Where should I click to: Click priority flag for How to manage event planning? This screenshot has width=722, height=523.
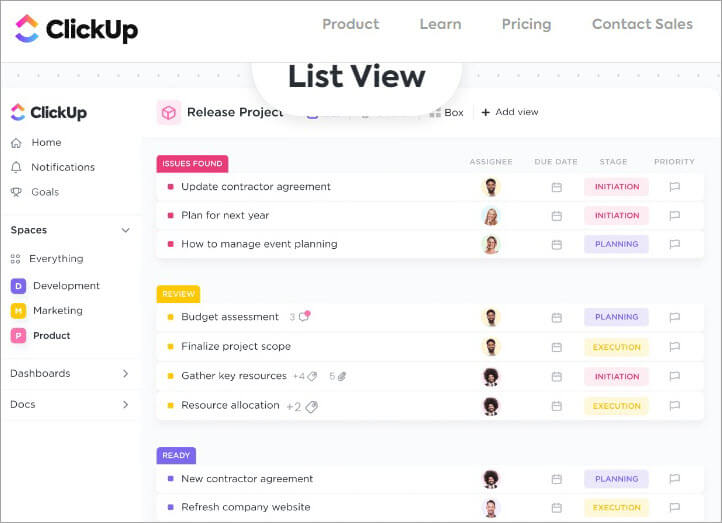(x=675, y=244)
